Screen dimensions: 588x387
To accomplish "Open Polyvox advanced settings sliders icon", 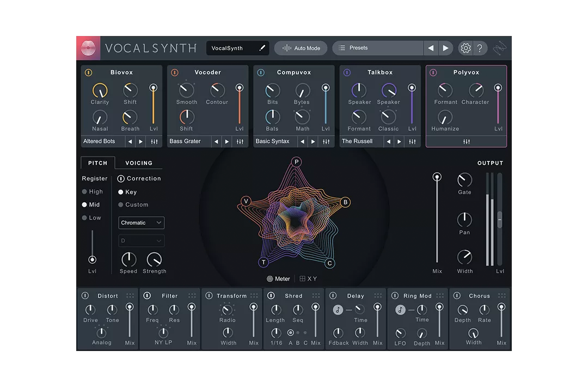I will click(x=467, y=142).
